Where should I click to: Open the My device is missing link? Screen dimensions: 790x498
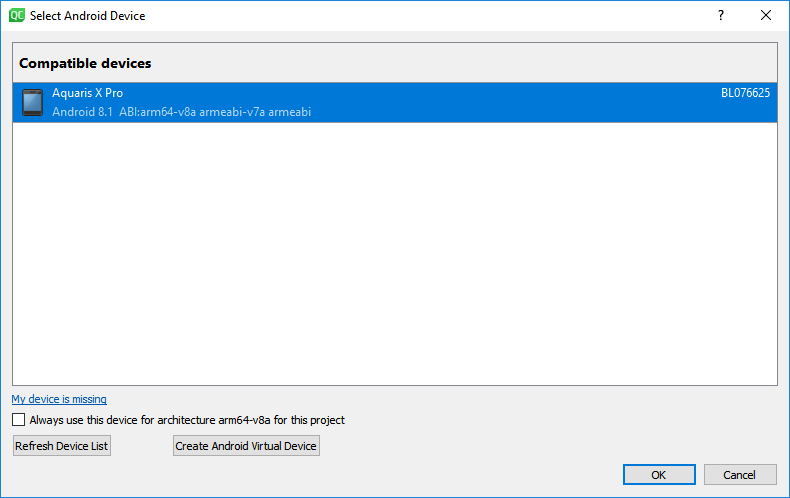pos(59,399)
